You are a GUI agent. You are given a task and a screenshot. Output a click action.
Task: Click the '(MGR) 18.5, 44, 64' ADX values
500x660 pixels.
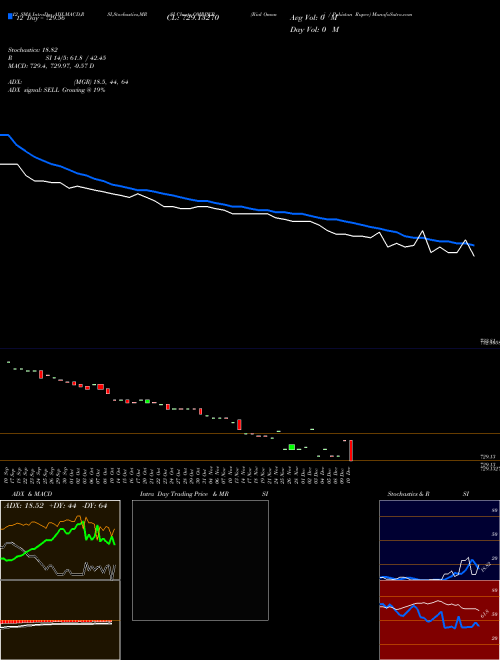(101, 82)
